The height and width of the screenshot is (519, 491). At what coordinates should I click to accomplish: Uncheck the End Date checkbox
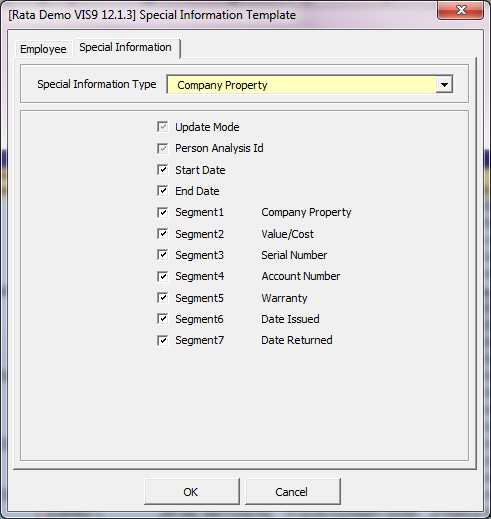pos(162,191)
